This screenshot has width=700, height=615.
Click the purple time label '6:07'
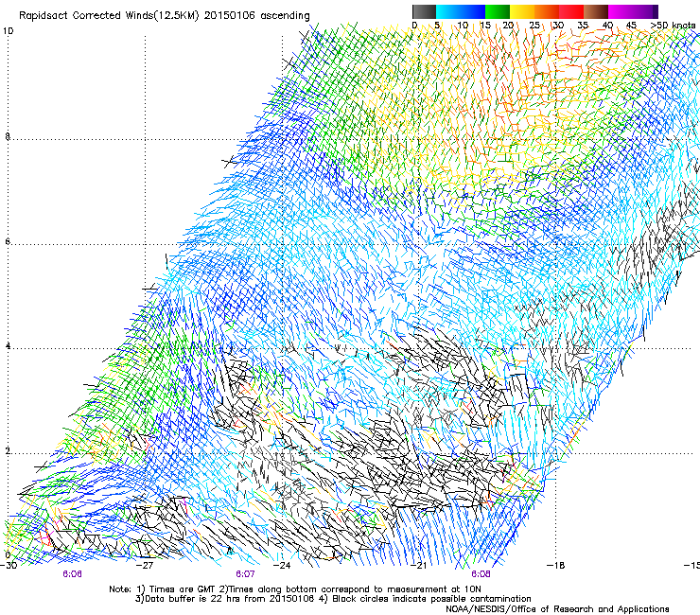tap(245, 574)
